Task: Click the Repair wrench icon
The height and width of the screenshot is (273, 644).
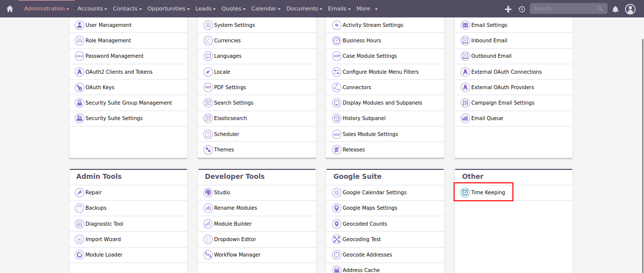Action: pyautogui.click(x=79, y=192)
